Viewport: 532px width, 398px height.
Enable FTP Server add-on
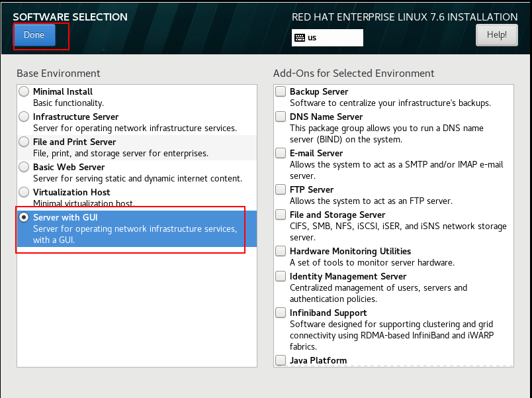click(281, 190)
